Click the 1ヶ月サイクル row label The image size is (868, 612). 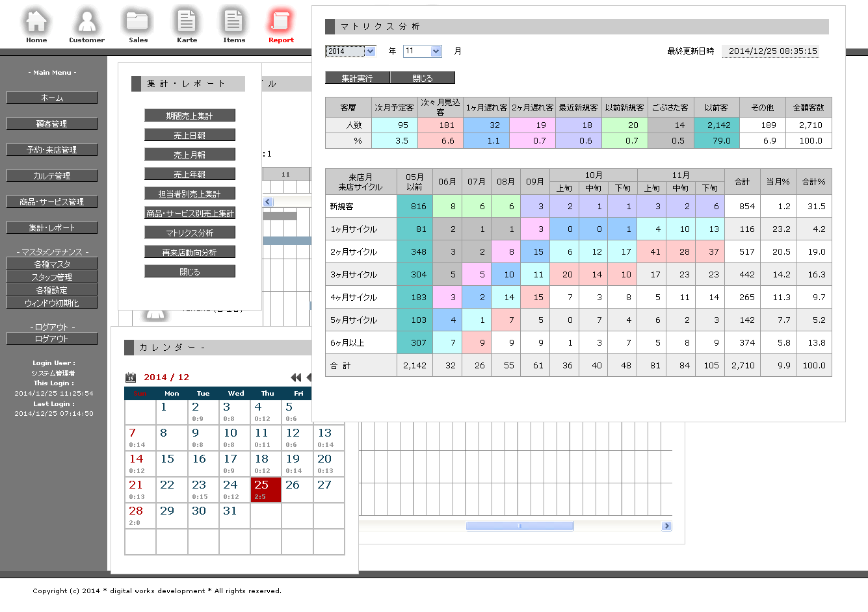(x=361, y=229)
